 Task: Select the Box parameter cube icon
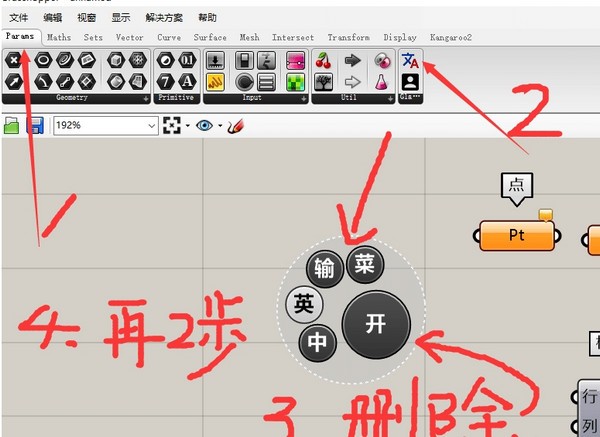coord(116,60)
